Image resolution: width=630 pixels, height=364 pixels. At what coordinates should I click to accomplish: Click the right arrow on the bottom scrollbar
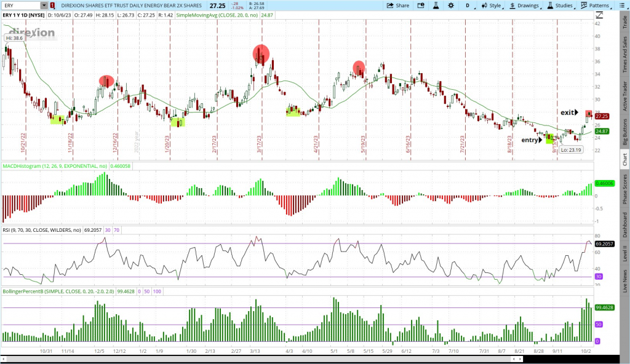(x=519, y=359)
